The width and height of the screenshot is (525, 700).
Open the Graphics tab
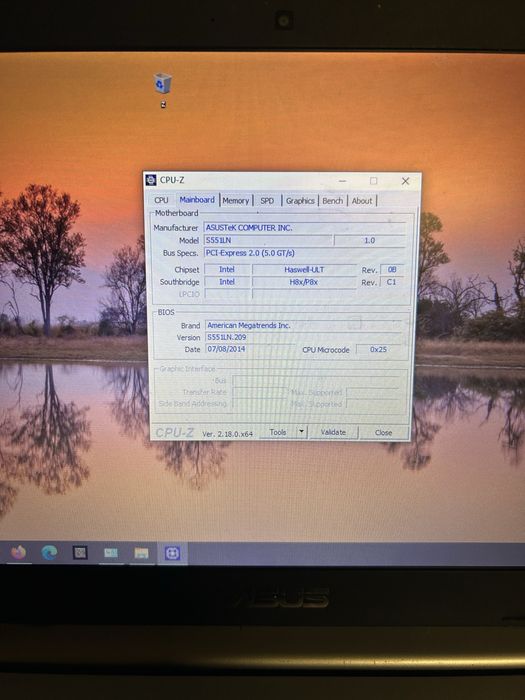coord(300,200)
